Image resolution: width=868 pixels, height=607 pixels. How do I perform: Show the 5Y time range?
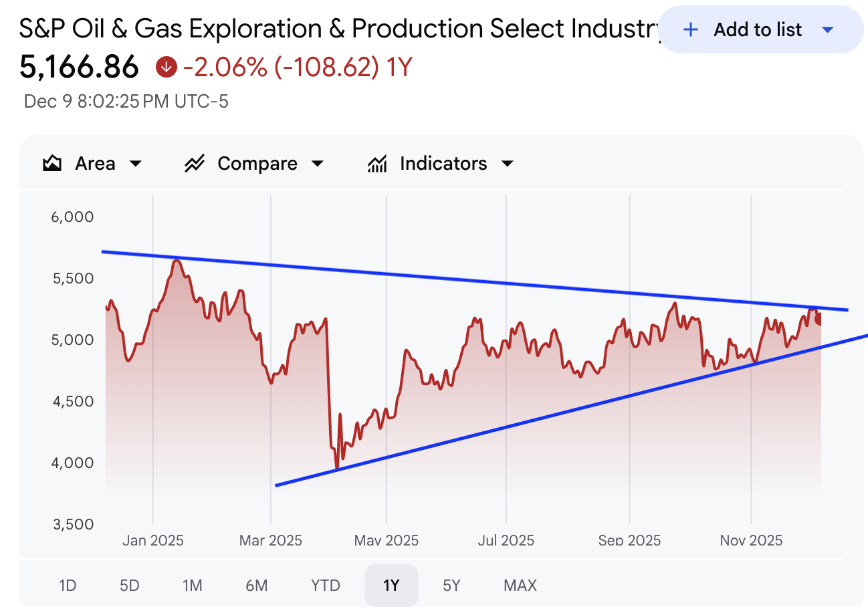click(x=451, y=586)
